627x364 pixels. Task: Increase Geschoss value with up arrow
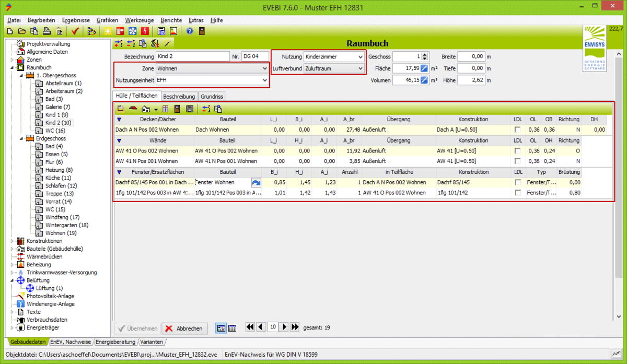tap(425, 54)
